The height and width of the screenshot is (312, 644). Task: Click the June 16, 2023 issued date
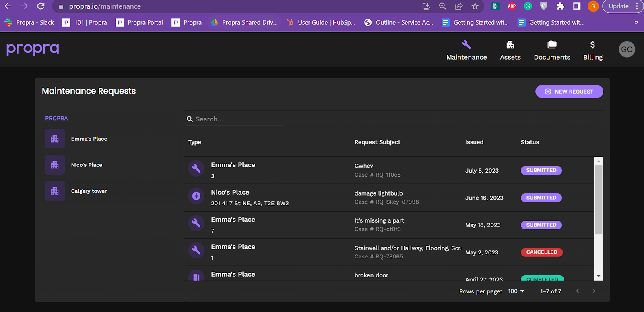(484, 198)
